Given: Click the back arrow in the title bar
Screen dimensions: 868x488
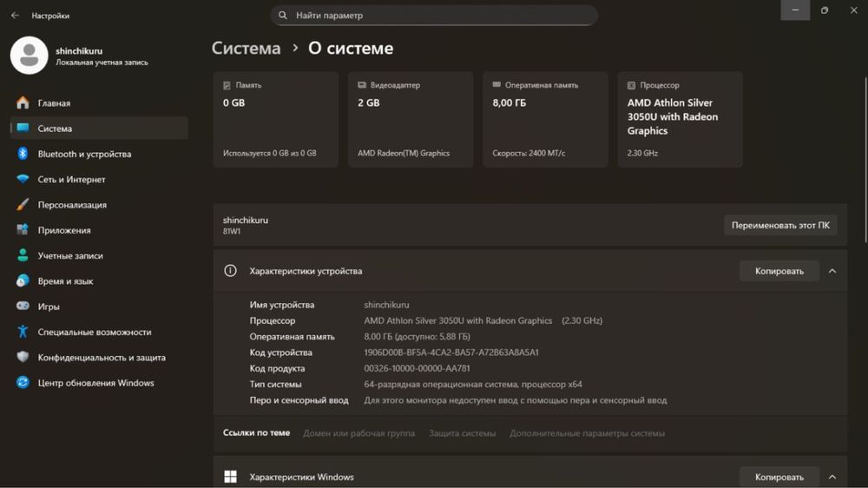Looking at the screenshot, I should point(15,16).
